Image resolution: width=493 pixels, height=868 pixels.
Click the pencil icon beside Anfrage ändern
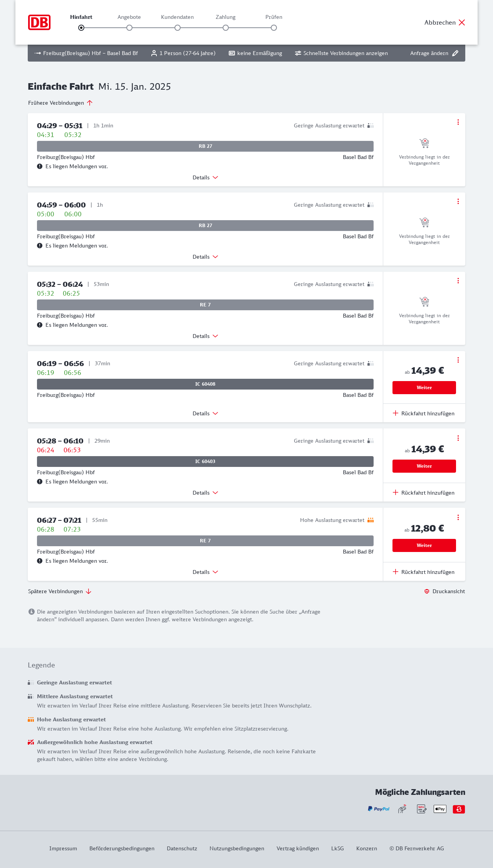(455, 53)
